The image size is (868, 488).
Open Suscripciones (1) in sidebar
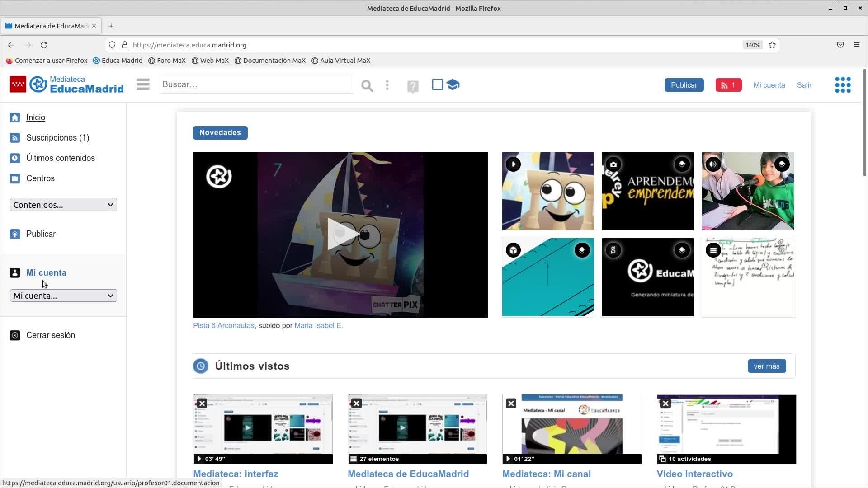(57, 138)
